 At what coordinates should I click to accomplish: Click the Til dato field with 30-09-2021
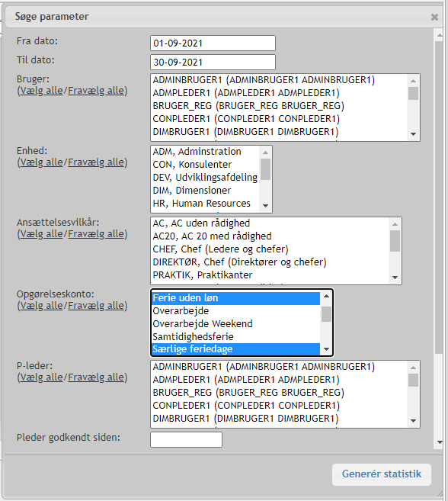(x=213, y=63)
